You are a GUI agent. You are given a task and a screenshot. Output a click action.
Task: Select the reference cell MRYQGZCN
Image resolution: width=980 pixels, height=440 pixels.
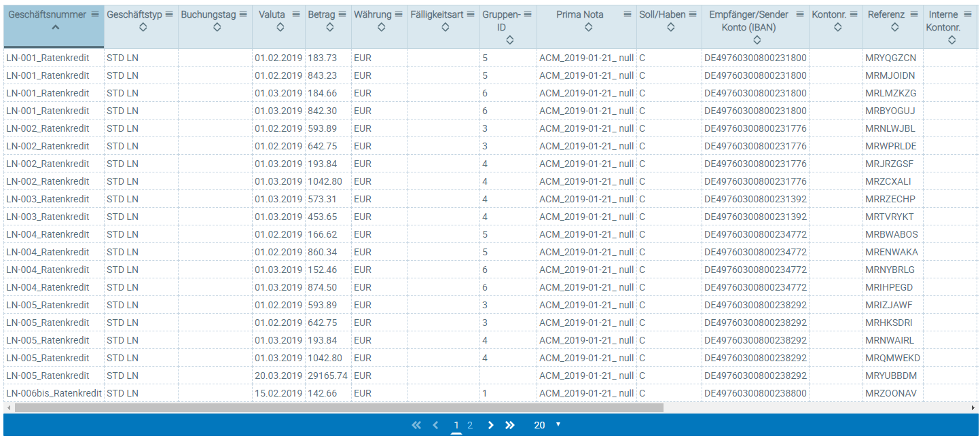(x=893, y=58)
